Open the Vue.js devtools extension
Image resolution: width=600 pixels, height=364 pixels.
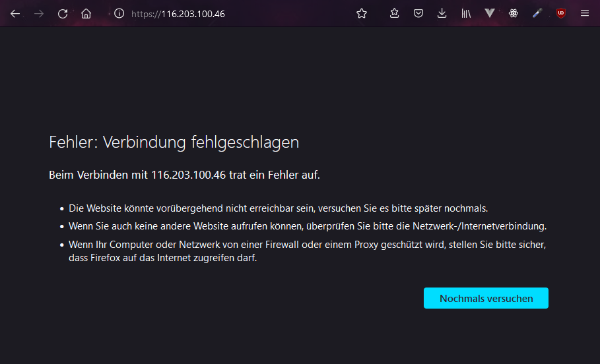pyautogui.click(x=490, y=13)
